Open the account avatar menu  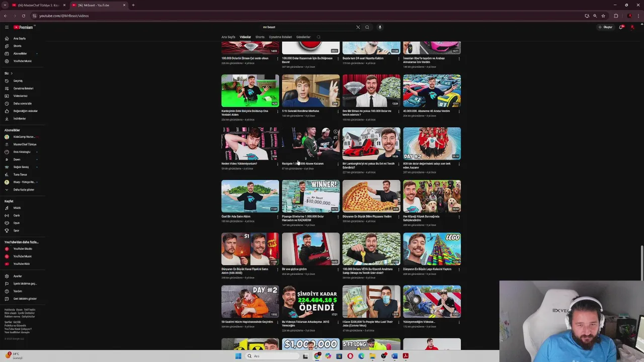click(x=632, y=27)
